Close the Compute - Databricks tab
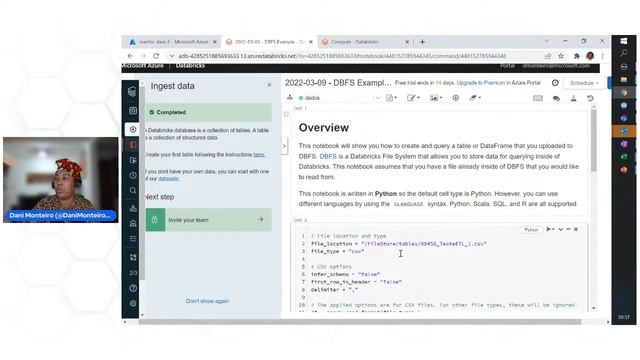Viewport: 640px width, 360px height. click(407, 42)
